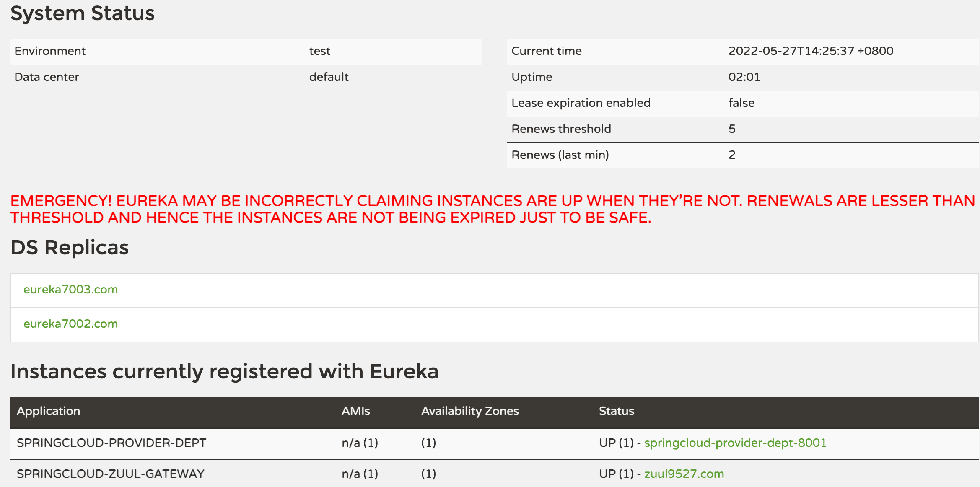Click the Data center value default
This screenshot has width=980, height=487.
[x=329, y=77]
